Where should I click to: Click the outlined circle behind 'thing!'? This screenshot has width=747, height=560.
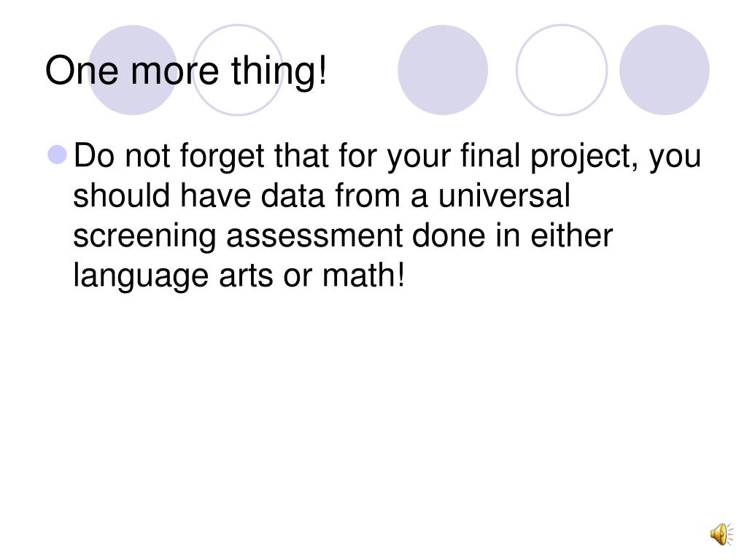pyautogui.click(x=239, y=70)
